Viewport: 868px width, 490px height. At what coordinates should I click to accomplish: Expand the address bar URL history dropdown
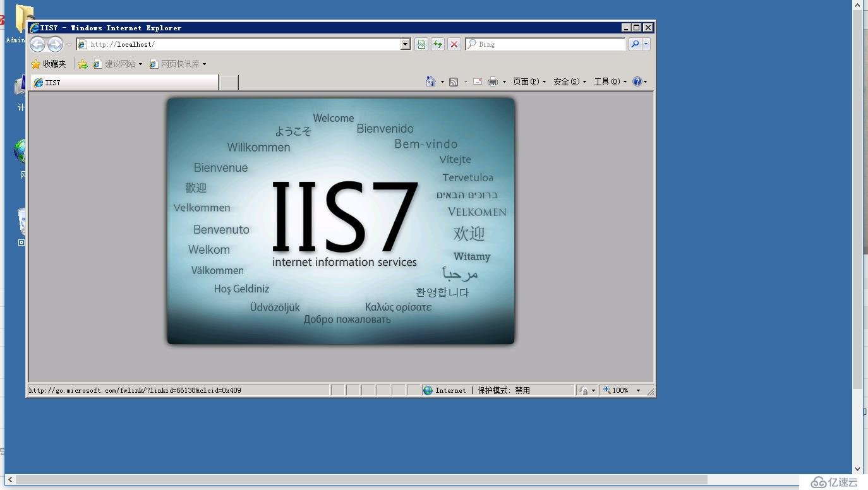[406, 44]
